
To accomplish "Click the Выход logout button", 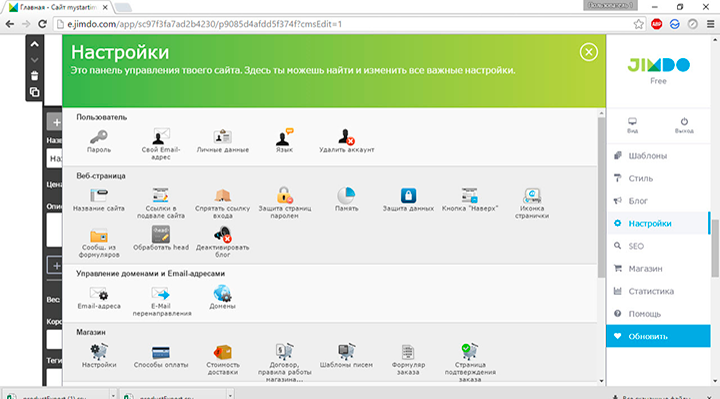I will 684,125.
